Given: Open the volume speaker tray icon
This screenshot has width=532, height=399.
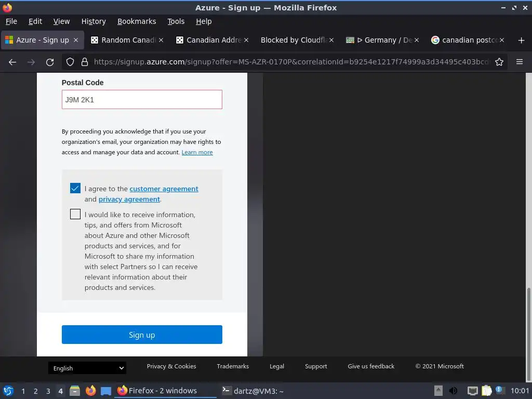Looking at the screenshot, I should click(x=453, y=391).
